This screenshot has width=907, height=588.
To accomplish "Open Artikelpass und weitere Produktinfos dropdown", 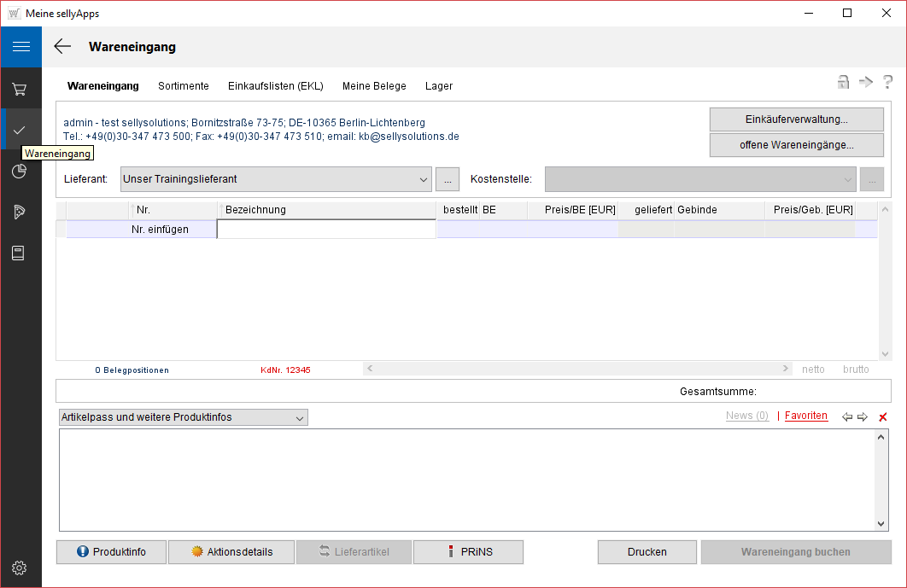I will pos(300,417).
